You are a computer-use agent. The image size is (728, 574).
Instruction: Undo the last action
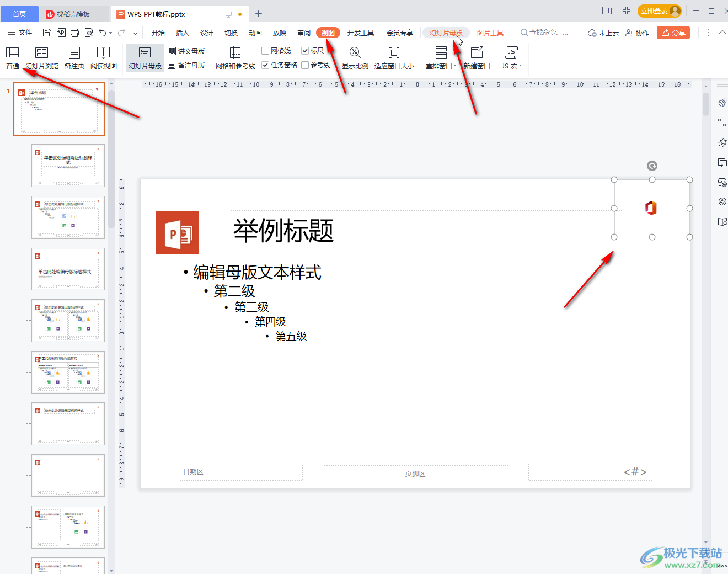(102, 33)
